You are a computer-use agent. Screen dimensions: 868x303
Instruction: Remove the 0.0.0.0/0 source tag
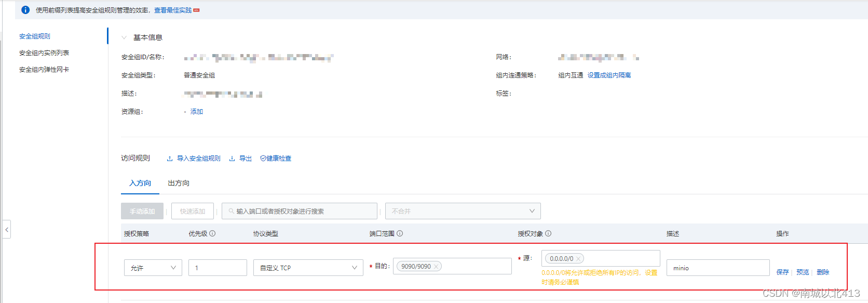click(578, 259)
